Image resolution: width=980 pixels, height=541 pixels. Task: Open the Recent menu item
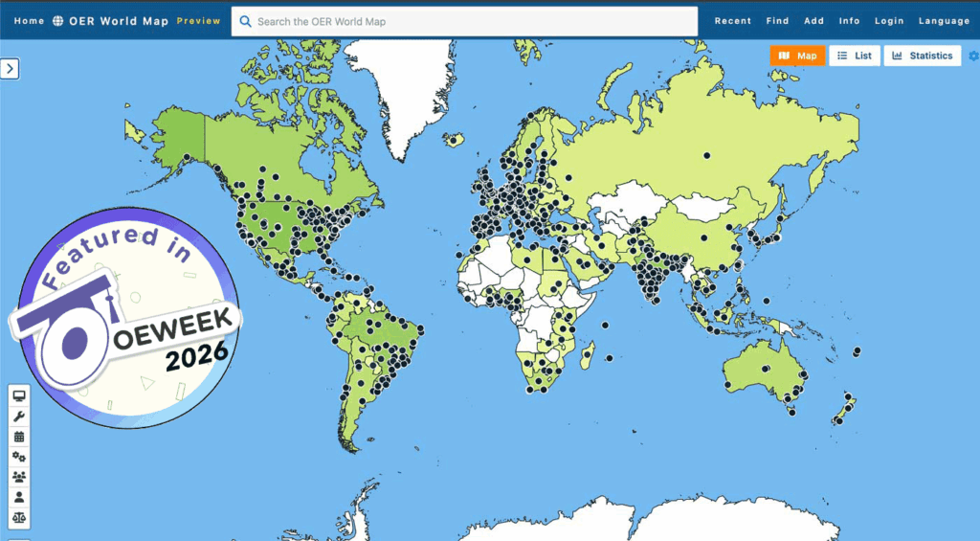coord(732,21)
